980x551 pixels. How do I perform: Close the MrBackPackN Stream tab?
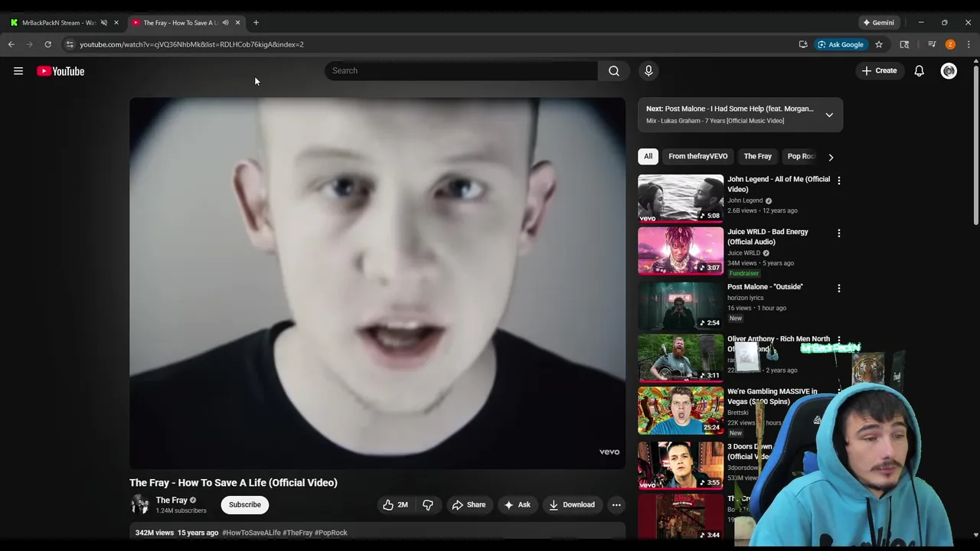click(x=116, y=22)
